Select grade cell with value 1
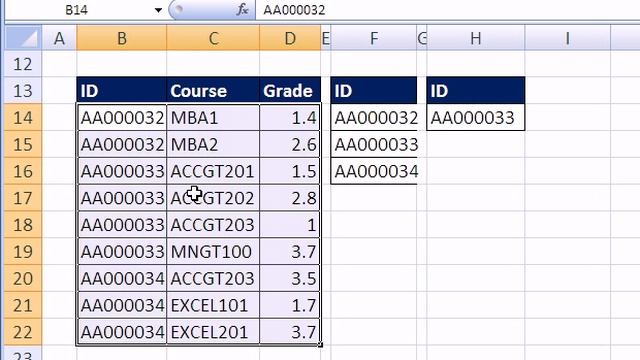The width and height of the screenshot is (640, 360). 290,224
